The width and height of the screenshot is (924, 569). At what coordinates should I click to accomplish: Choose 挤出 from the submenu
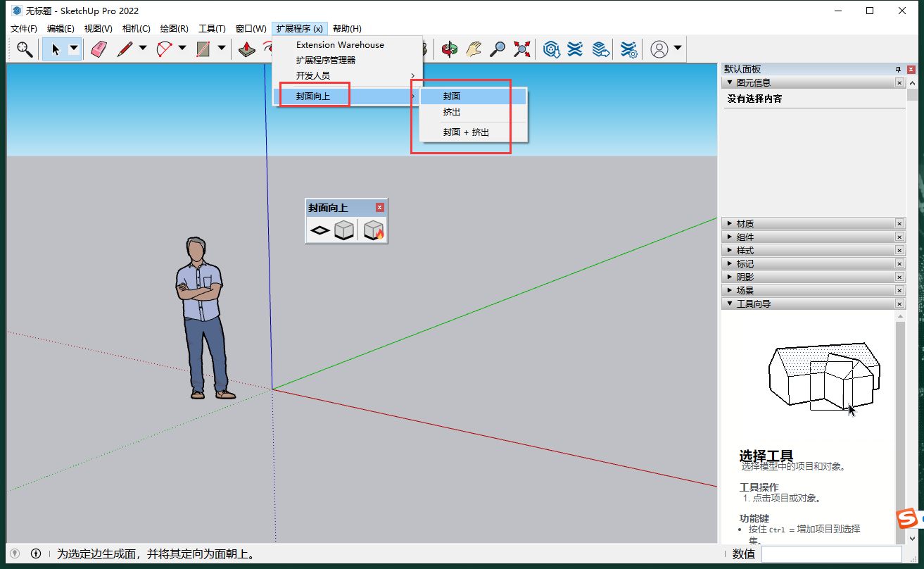pos(452,113)
